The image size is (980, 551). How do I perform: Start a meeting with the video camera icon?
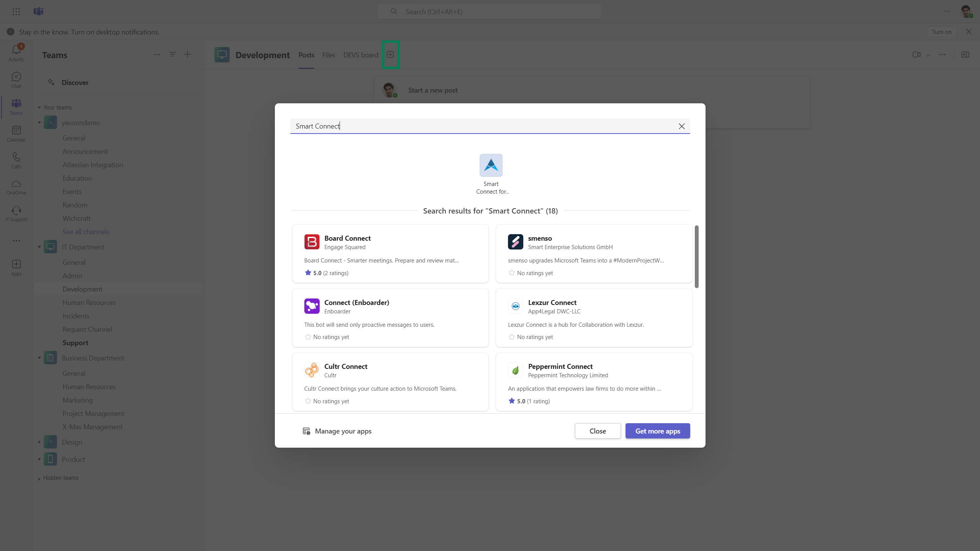click(x=916, y=55)
